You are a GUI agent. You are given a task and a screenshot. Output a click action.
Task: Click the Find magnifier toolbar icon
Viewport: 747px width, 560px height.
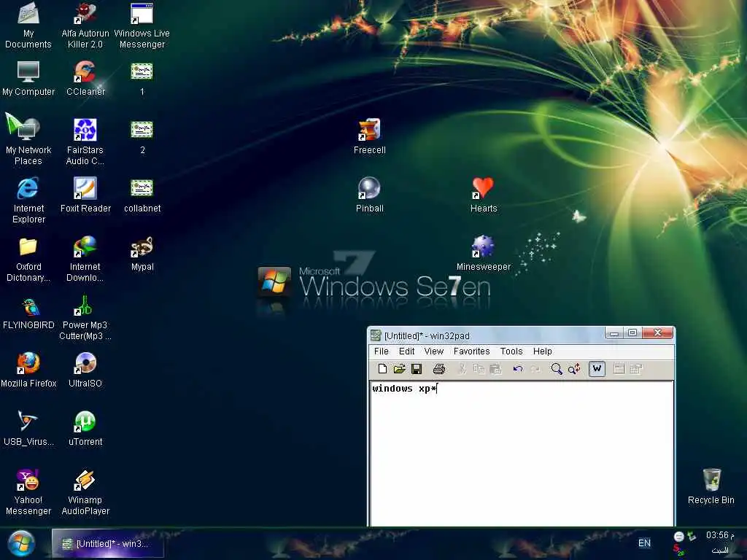(x=556, y=368)
